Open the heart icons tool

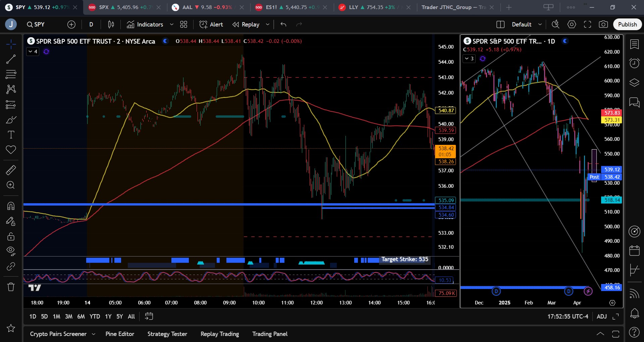click(x=11, y=150)
